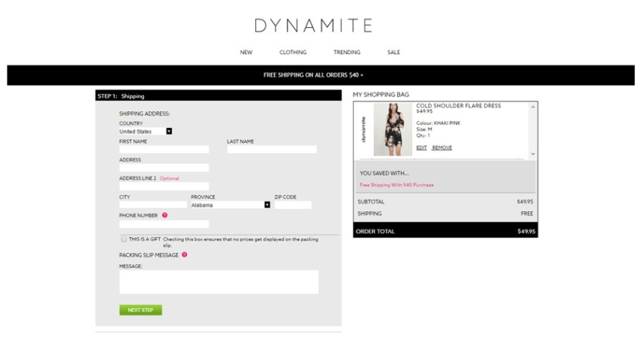
Task: Click the vertical dynamite brand tag in bag
Action: point(363,129)
